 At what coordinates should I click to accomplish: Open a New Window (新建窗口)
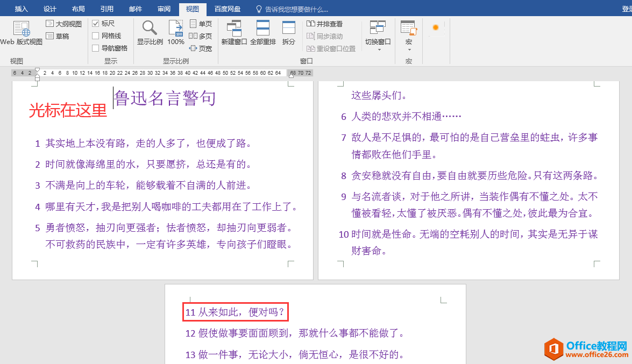(x=234, y=33)
